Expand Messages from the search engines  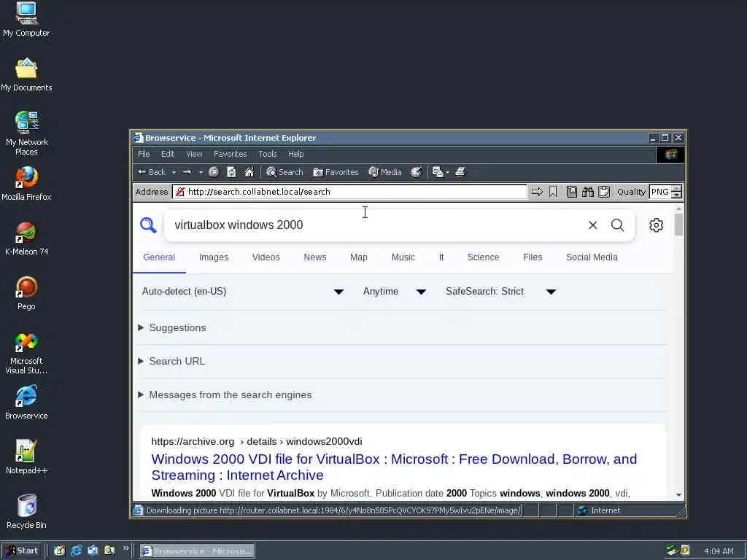225,394
